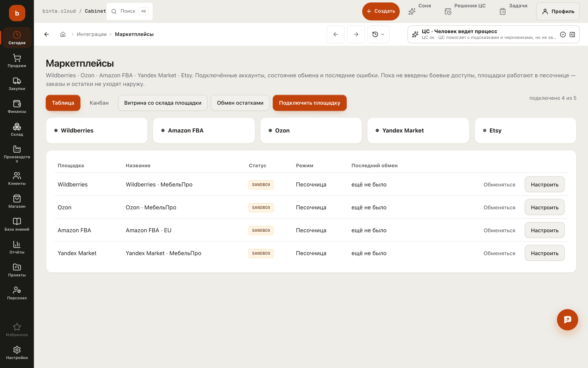Viewport: 588px width, 368px height.
Task: Go to Продажи in the sidebar
Action: coord(17,61)
